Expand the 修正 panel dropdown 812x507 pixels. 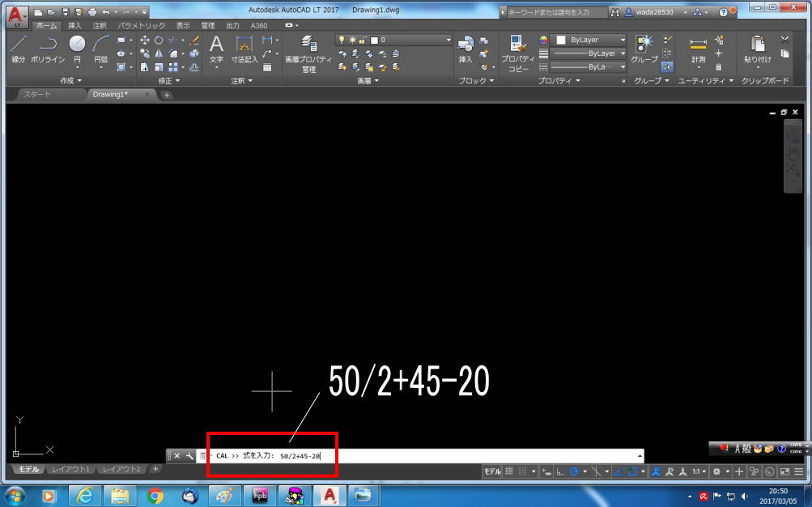[169, 80]
